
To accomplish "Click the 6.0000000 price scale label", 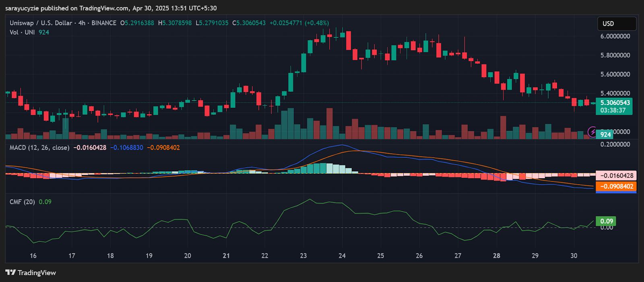I will [615, 36].
